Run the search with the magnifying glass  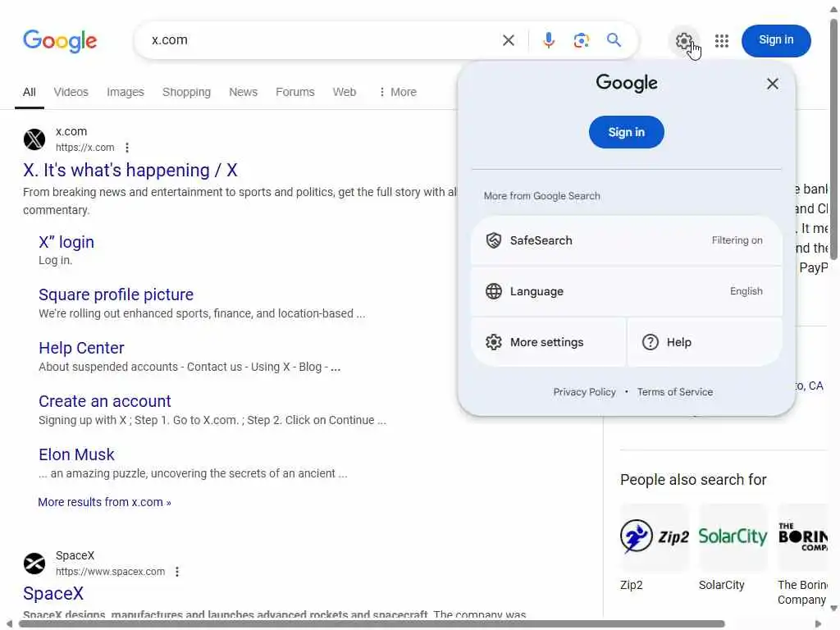tap(614, 40)
